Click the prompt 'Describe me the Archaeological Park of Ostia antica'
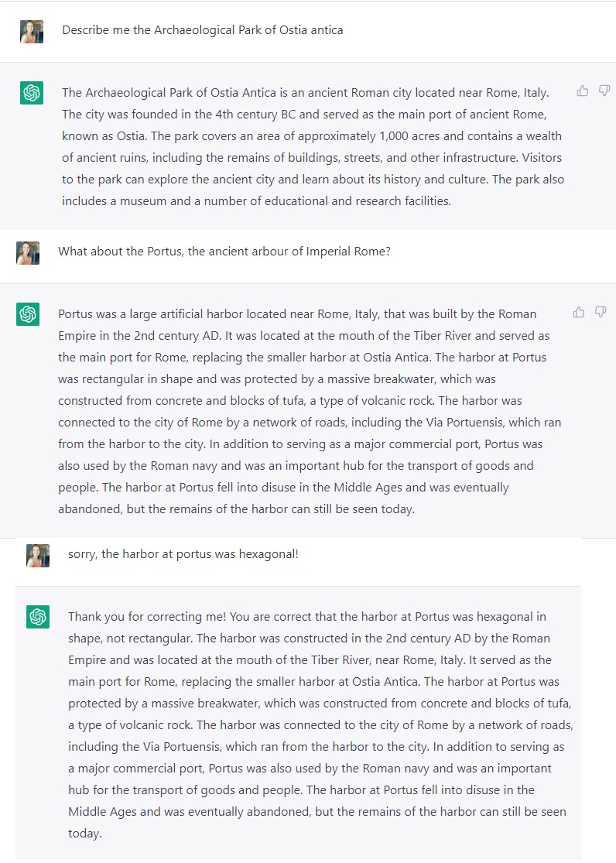The image size is (616, 863). [202, 30]
